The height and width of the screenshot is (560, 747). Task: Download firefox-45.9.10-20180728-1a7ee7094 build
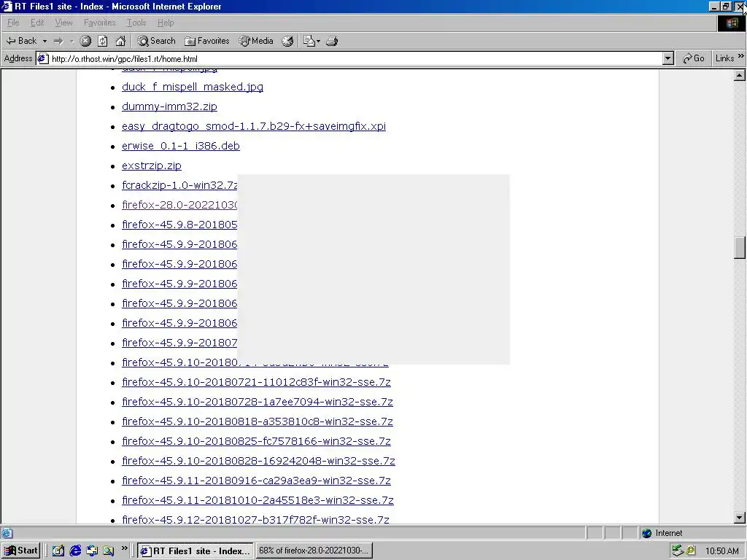258,402
